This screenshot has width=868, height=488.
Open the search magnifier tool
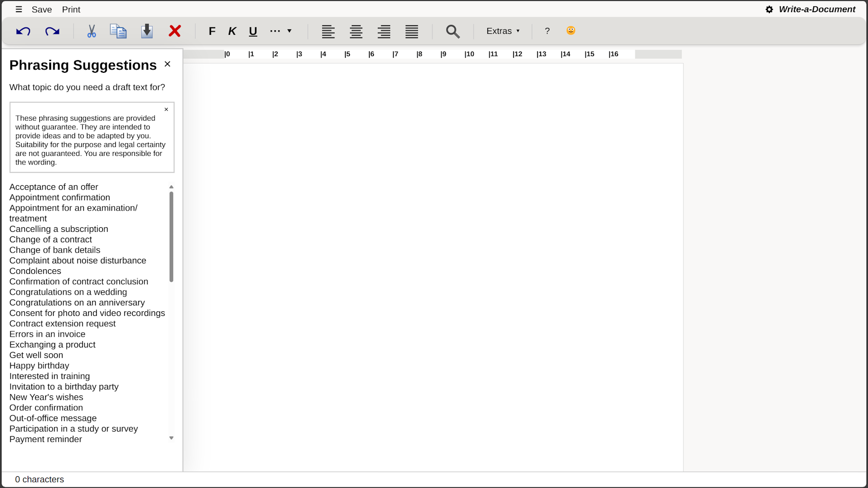(x=453, y=31)
